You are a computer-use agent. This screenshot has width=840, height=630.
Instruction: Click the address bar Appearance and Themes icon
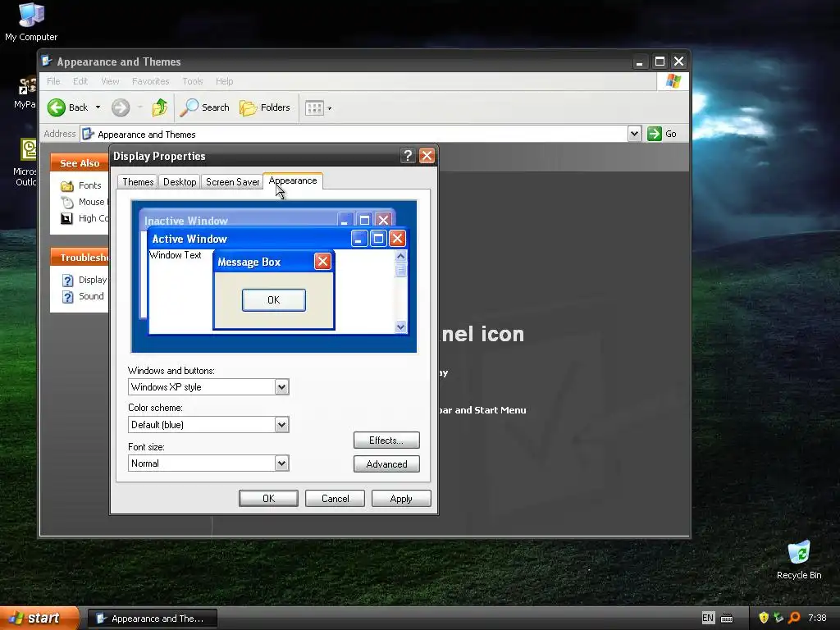89,134
